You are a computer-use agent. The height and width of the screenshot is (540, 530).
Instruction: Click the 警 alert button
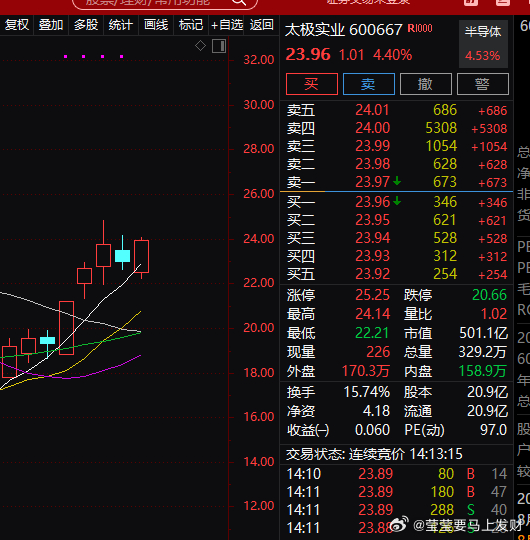tap(482, 84)
